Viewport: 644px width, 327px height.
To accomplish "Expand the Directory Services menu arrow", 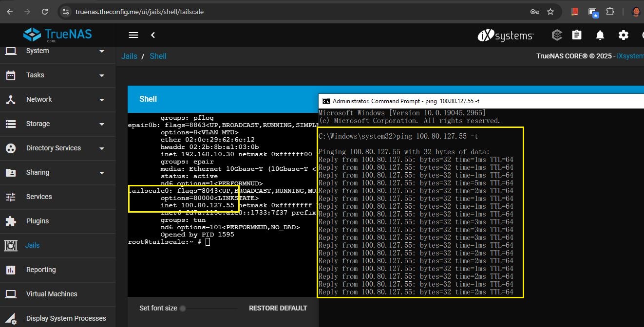I will point(102,148).
